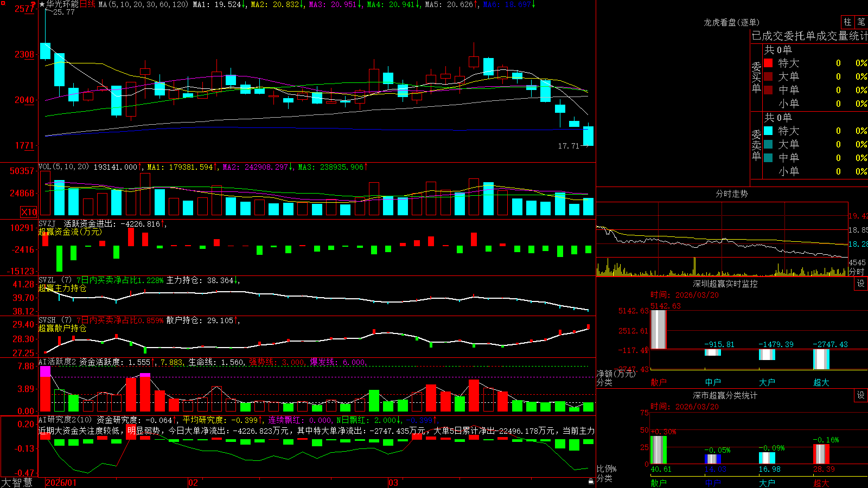Click the 超赢资金流(万元) label
Image resolution: width=868 pixels, height=488 pixels.
point(70,232)
